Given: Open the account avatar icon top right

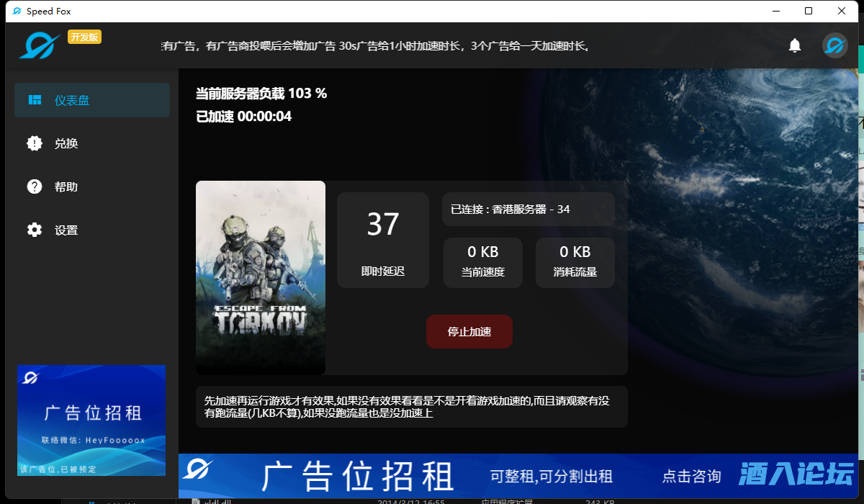Looking at the screenshot, I should pos(834,45).
